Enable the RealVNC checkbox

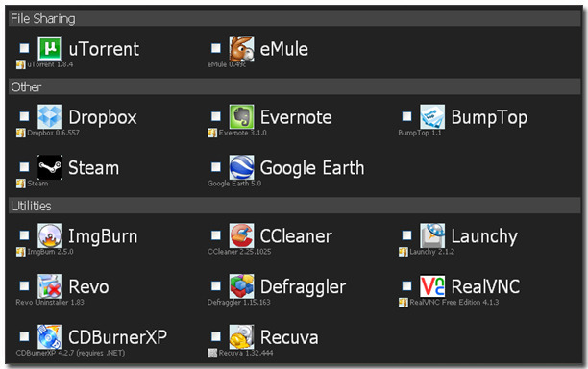click(406, 285)
